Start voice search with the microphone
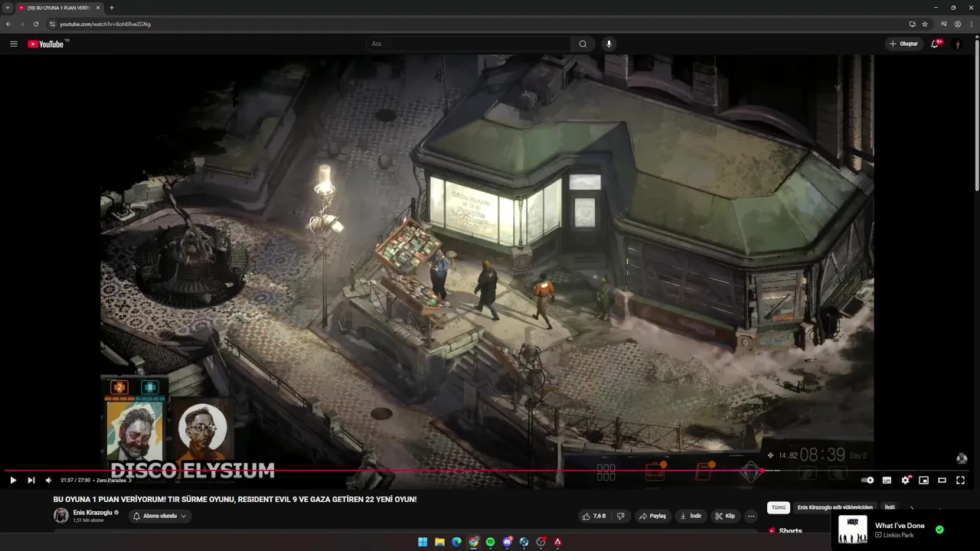The image size is (980, 551). click(x=609, y=44)
